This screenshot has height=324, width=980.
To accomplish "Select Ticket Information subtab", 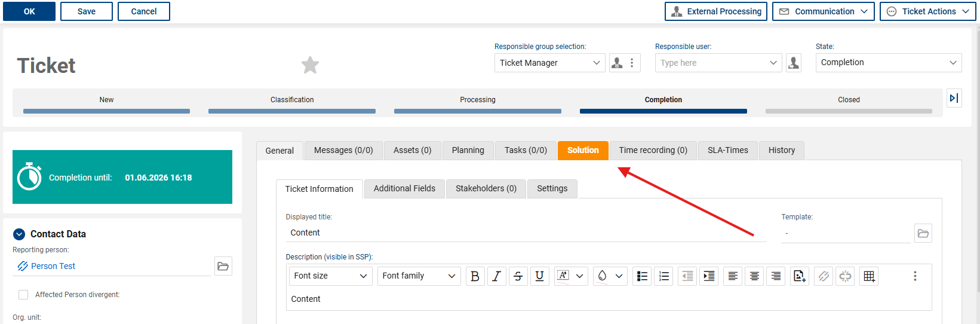I will [319, 189].
